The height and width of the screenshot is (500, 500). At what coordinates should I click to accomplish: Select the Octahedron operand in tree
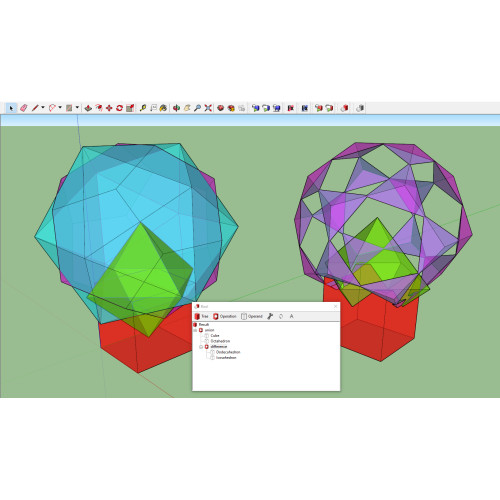220,341
